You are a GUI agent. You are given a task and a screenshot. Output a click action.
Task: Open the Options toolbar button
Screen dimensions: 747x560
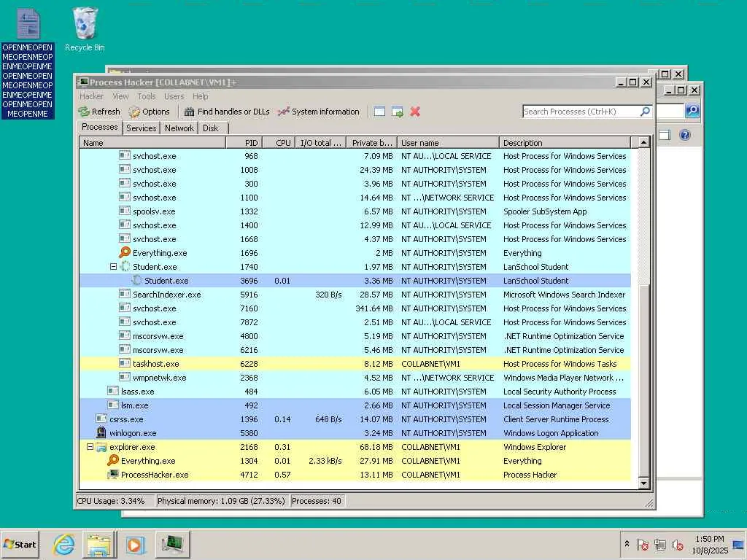pos(149,112)
